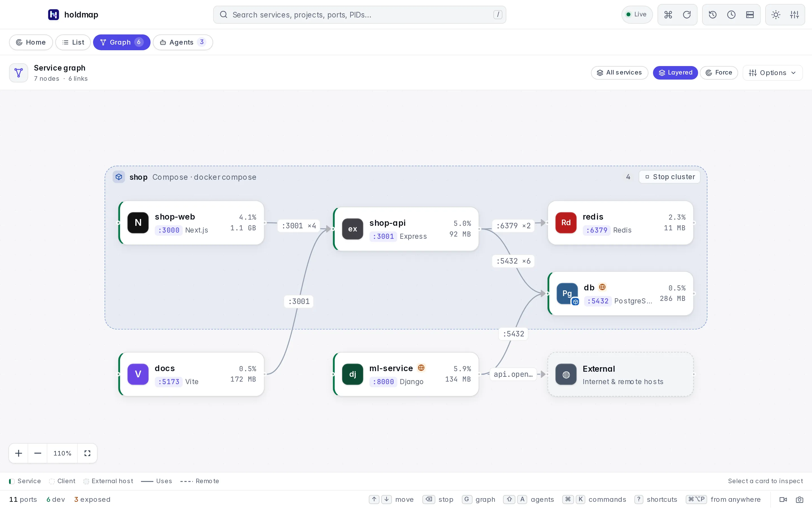Click the fit to screen icon

87,453
